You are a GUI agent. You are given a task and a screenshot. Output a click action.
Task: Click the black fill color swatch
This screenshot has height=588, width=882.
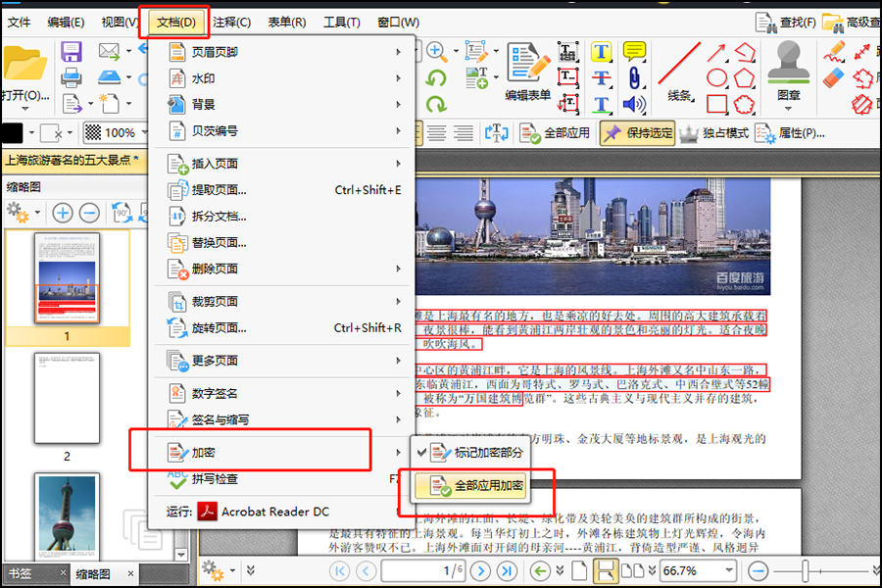(x=13, y=133)
